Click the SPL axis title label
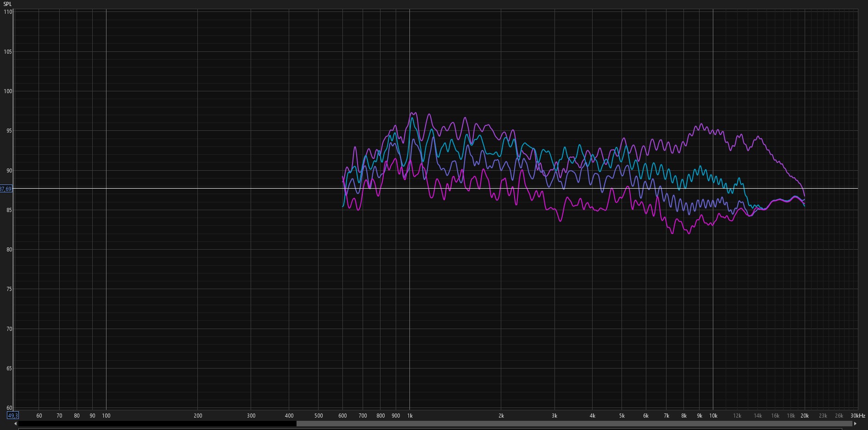Image resolution: width=868 pixels, height=430 pixels. [x=7, y=4]
